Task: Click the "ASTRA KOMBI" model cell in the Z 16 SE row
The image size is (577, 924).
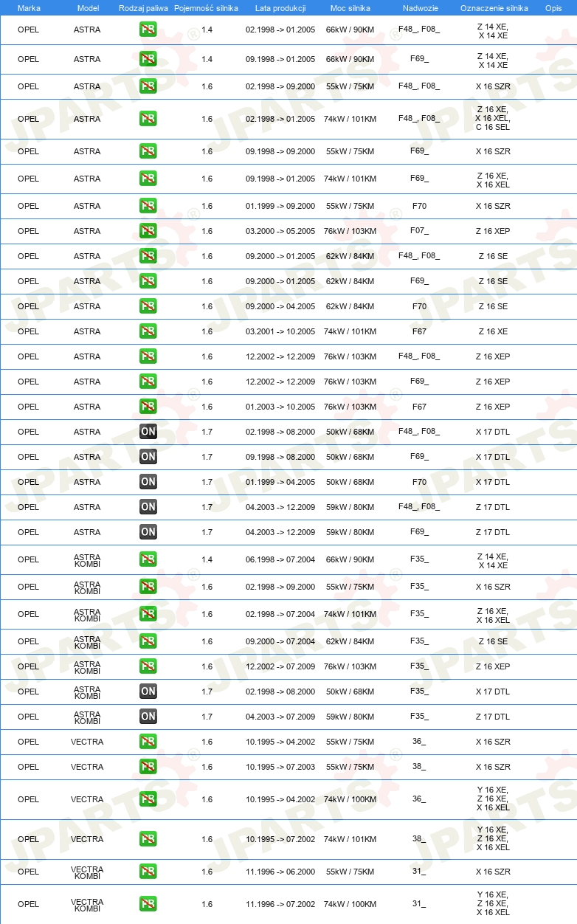Action: click(87, 642)
